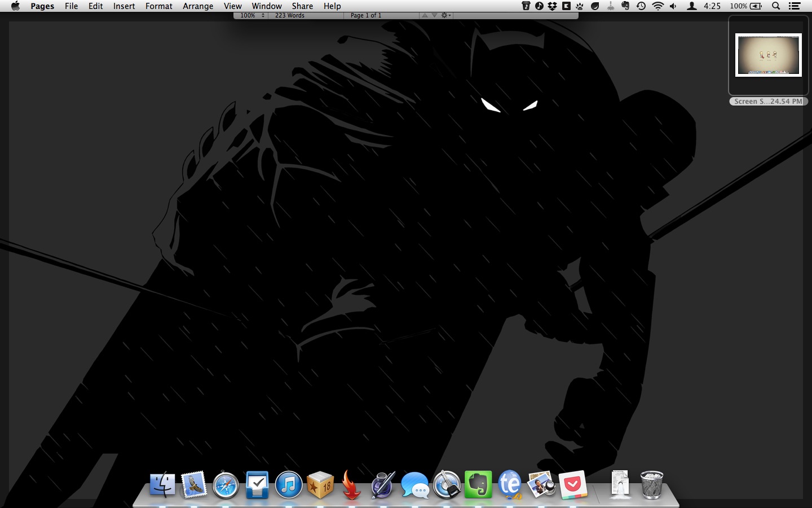
Task: Click the coffee cup music menu bar icon
Action: tap(526, 6)
